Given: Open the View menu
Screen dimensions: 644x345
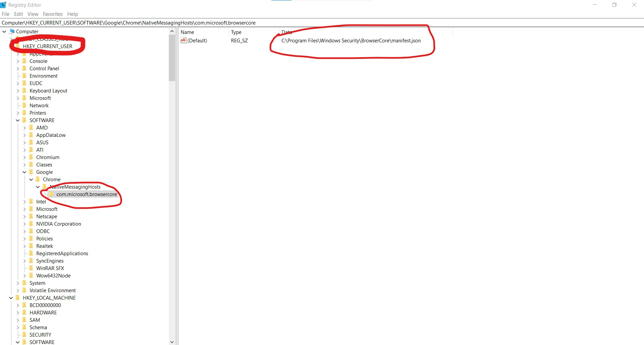Looking at the screenshot, I should coord(33,14).
